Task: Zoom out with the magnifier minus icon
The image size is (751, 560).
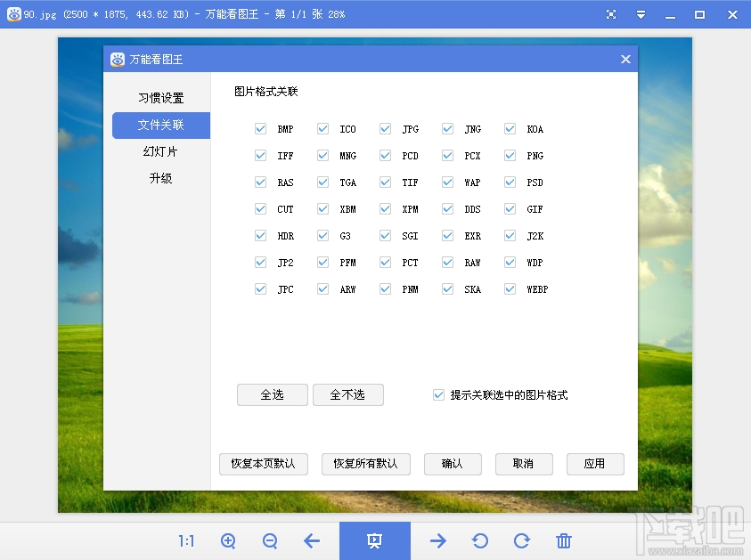Action: point(270,540)
